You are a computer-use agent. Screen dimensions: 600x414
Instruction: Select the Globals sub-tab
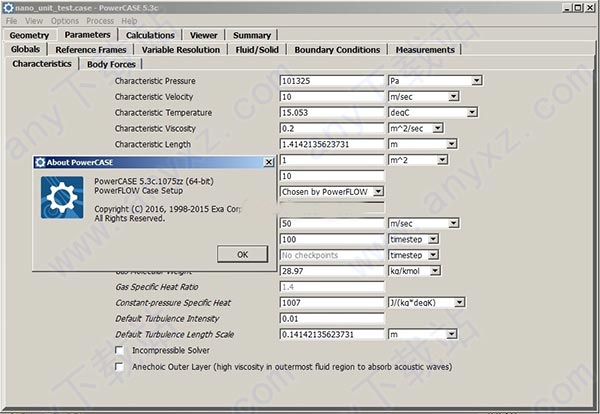25,49
